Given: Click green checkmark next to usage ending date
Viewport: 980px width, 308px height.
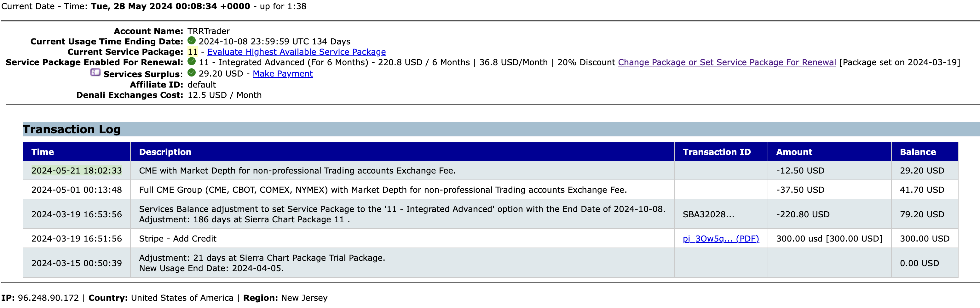Looking at the screenshot, I should pos(192,41).
